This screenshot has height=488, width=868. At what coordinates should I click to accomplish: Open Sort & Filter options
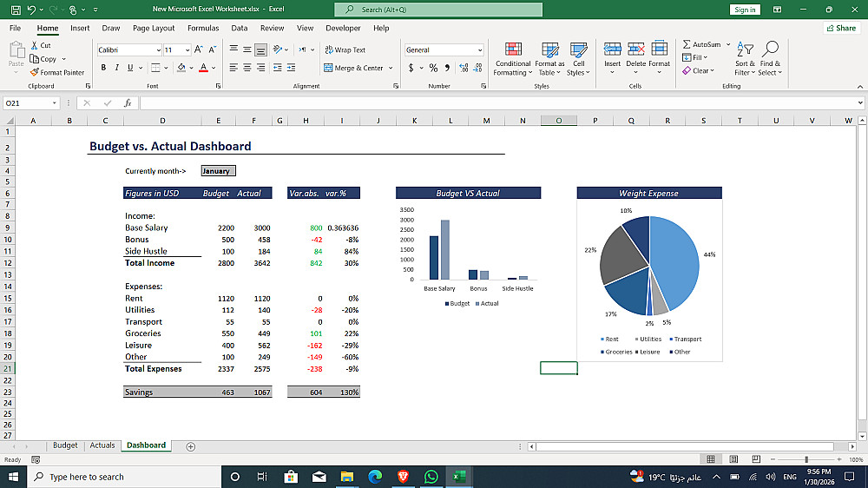pyautogui.click(x=745, y=59)
